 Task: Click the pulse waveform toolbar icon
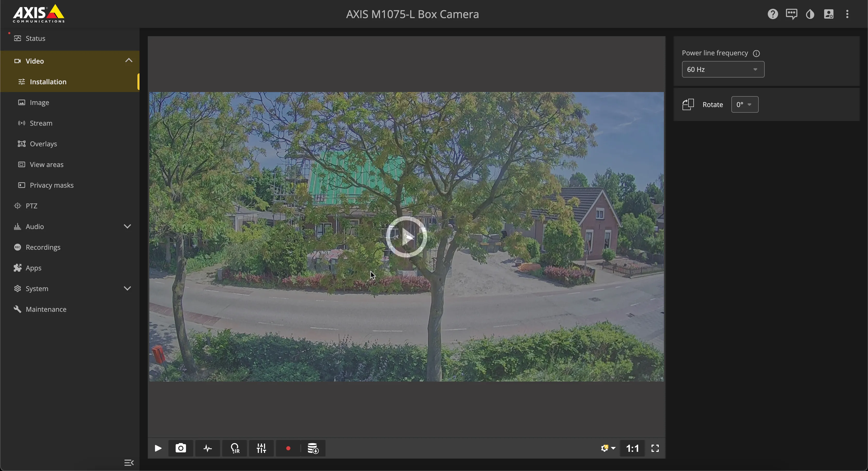(207, 448)
